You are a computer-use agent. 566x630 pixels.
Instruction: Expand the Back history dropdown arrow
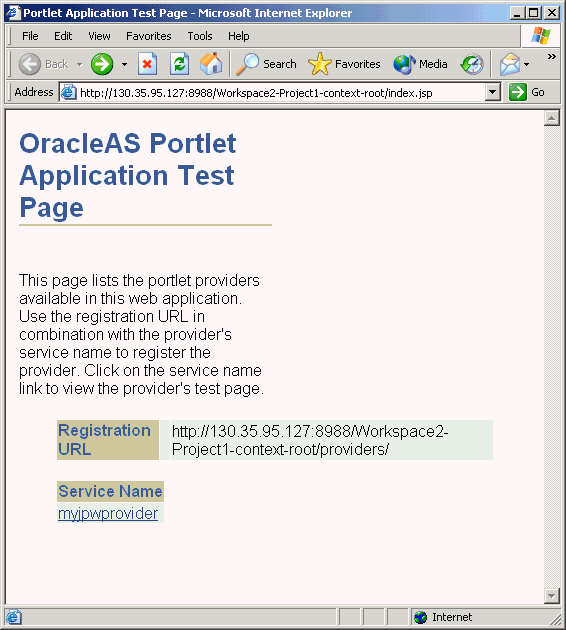(x=80, y=64)
